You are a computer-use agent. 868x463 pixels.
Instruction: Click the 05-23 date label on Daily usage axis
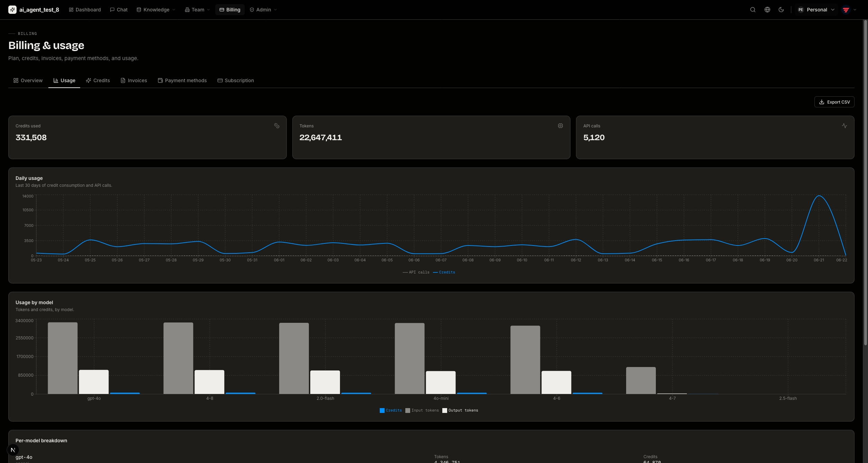(x=36, y=260)
